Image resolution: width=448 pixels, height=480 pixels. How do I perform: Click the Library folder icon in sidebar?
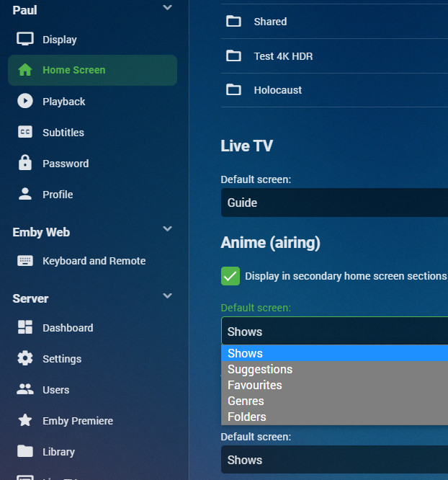pyautogui.click(x=25, y=451)
